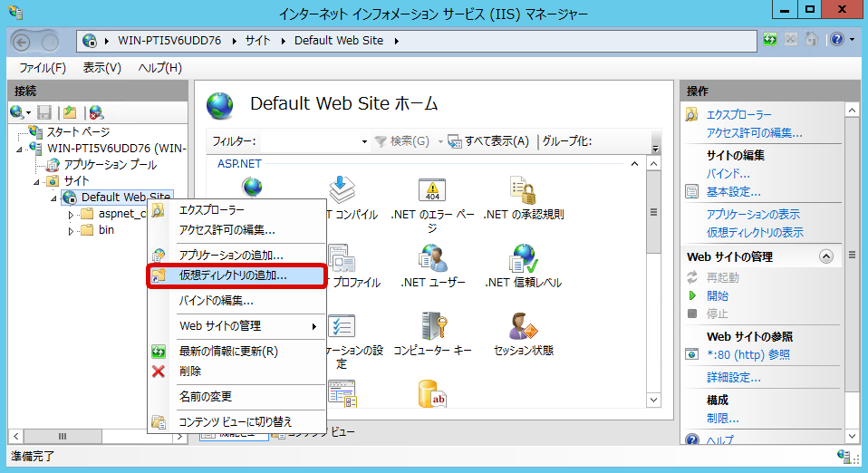Click the 制限... link
This screenshot has height=473, width=868.
point(722,418)
